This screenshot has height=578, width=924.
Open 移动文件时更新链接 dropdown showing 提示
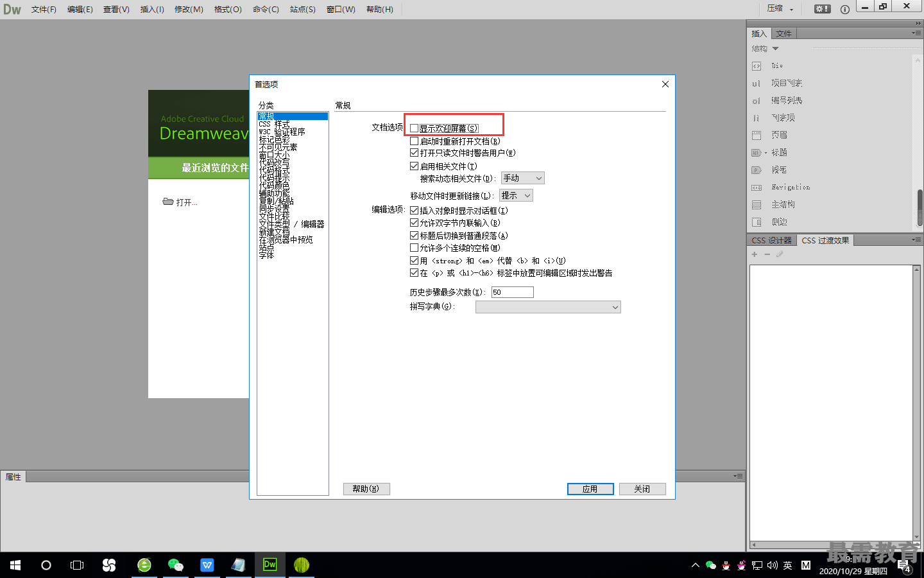[x=516, y=195]
